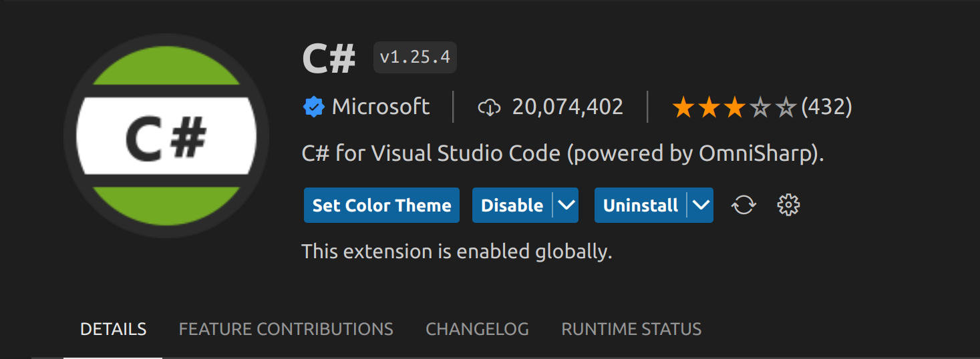Click the v1.25.4 version badge
Screen dimensions: 980x359
[415, 57]
